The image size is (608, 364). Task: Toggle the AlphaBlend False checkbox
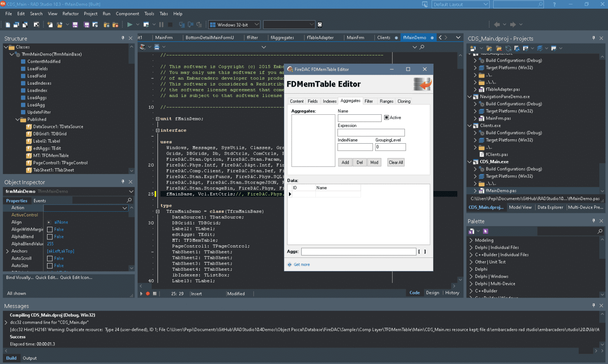click(50, 237)
